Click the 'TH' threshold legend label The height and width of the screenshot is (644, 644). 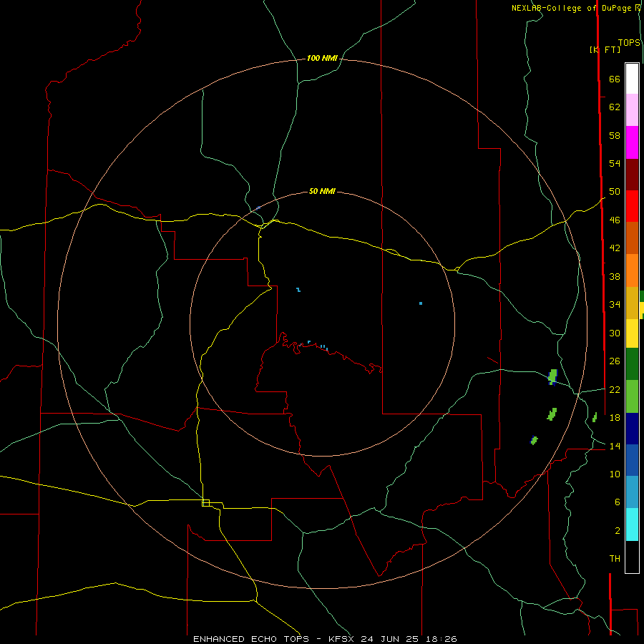615,559
